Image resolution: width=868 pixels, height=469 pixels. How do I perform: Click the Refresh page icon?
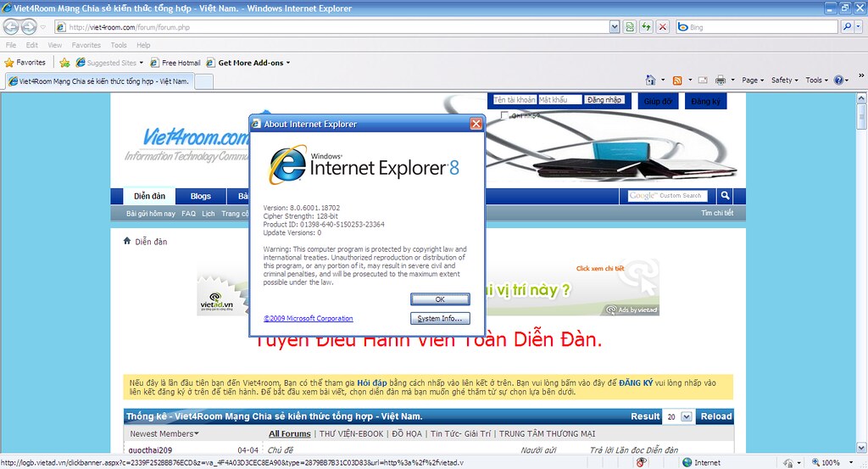pos(646,26)
